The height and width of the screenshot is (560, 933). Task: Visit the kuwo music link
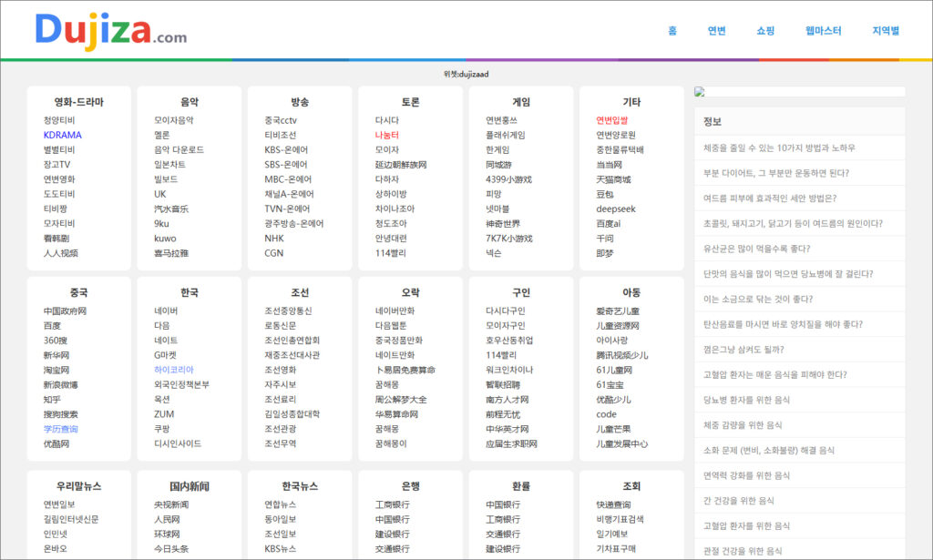tap(165, 239)
